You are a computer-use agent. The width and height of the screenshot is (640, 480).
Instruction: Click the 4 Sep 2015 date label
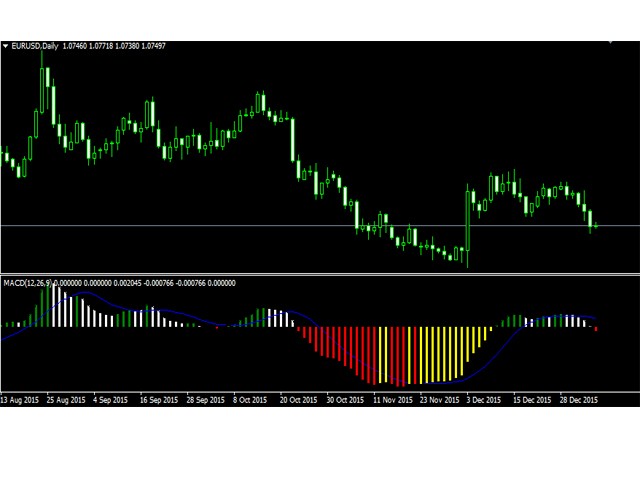coord(110,400)
